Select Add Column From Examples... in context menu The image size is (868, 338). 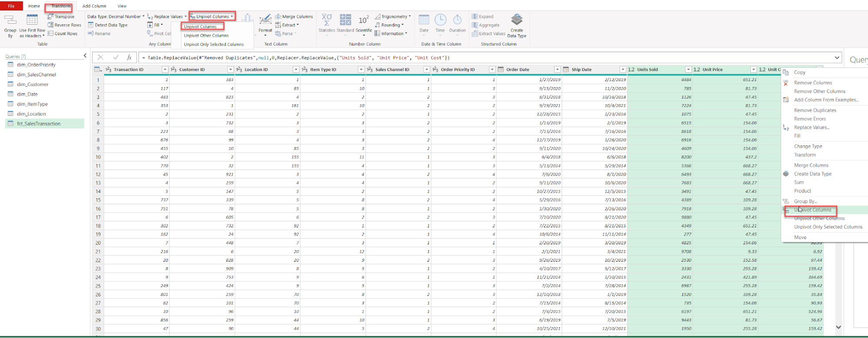click(826, 100)
